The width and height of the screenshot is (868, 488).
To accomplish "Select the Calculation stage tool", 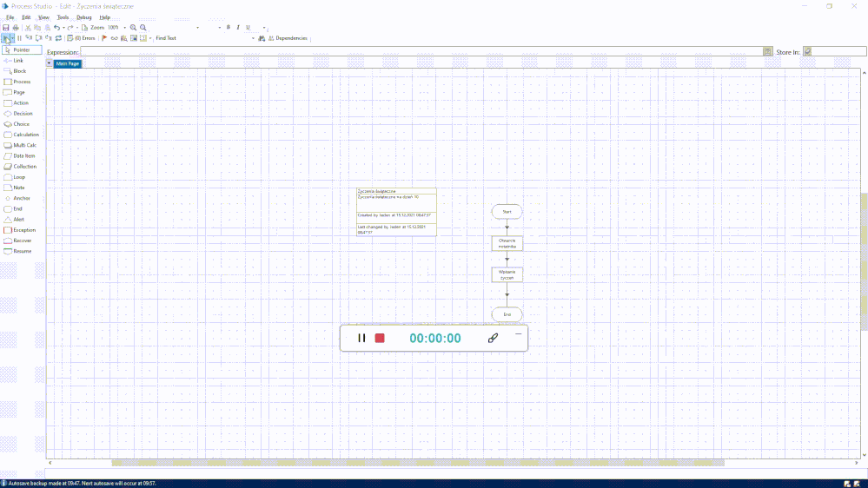I will (x=25, y=135).
